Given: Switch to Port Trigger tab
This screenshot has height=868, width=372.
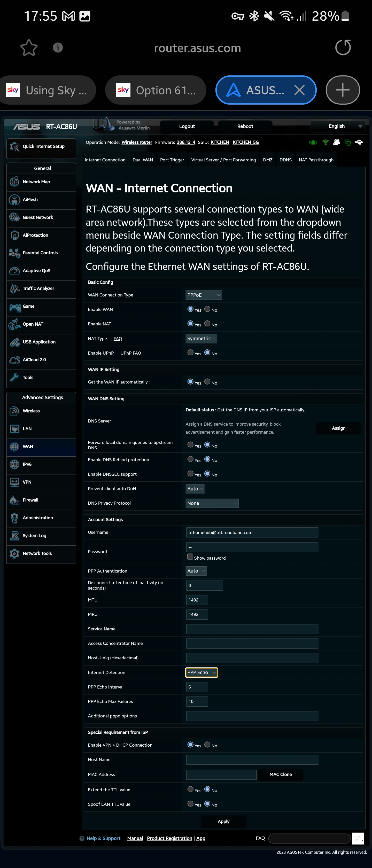Looking at the screenshot, I should [x=172, y=160].
